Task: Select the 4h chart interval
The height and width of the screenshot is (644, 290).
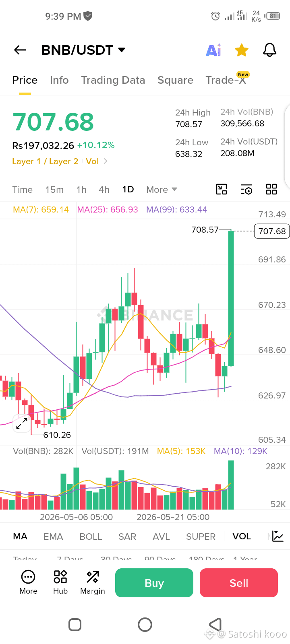Action: point(104,190)
